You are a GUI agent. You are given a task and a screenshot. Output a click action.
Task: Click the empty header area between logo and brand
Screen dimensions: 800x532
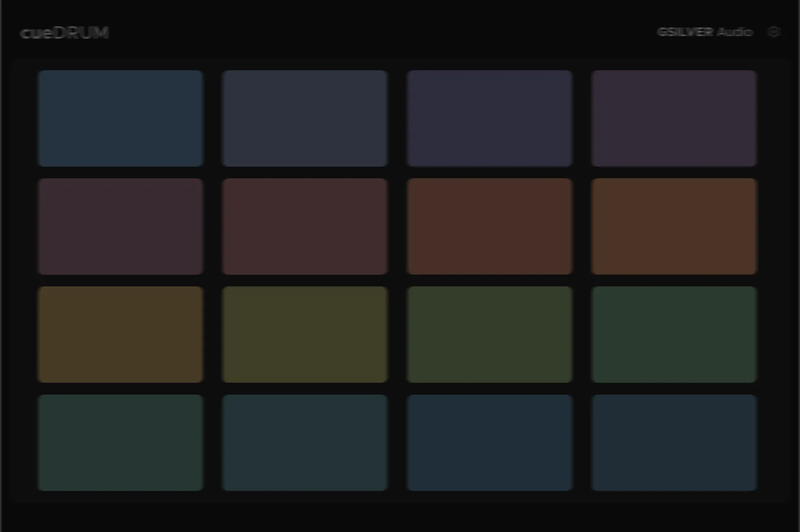[382, 32]
